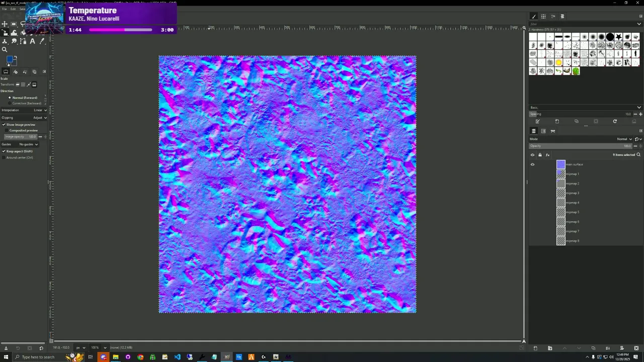
Task: Expand the brush filter dropdown arrow
Action: [639, 24]
